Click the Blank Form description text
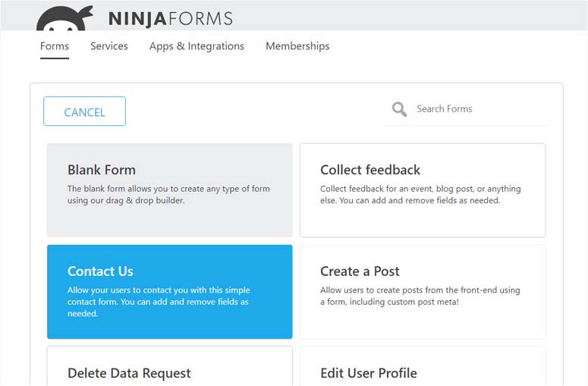This screenshot has width=588, height=386. pyautogui.click(x=168, y=194)
